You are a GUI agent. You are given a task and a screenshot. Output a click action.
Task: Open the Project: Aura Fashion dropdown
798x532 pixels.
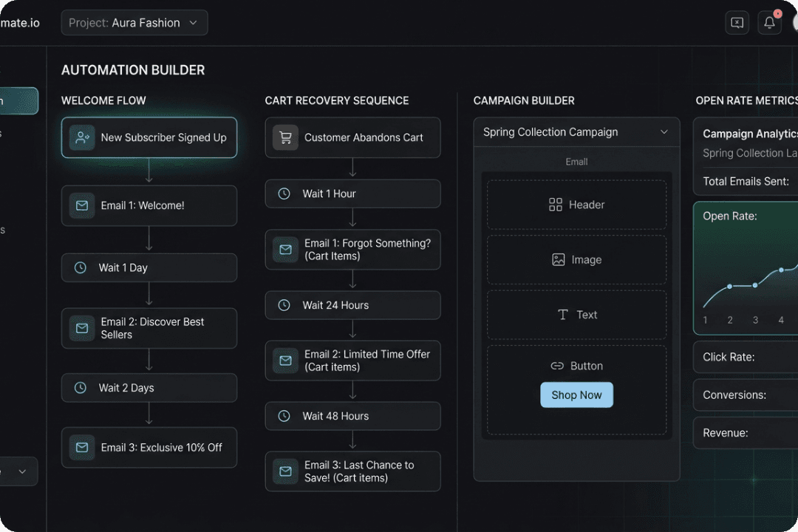coord(134,23)
